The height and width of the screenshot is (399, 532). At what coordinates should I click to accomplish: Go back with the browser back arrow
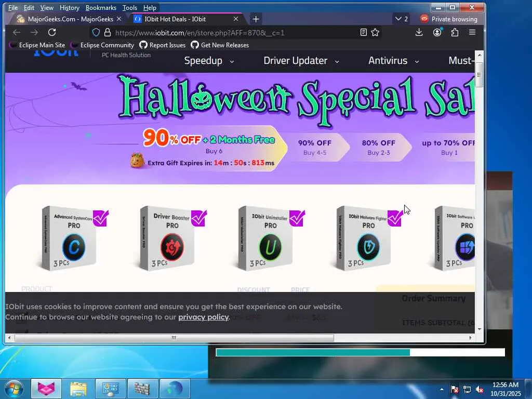click(x=17, y=32)
